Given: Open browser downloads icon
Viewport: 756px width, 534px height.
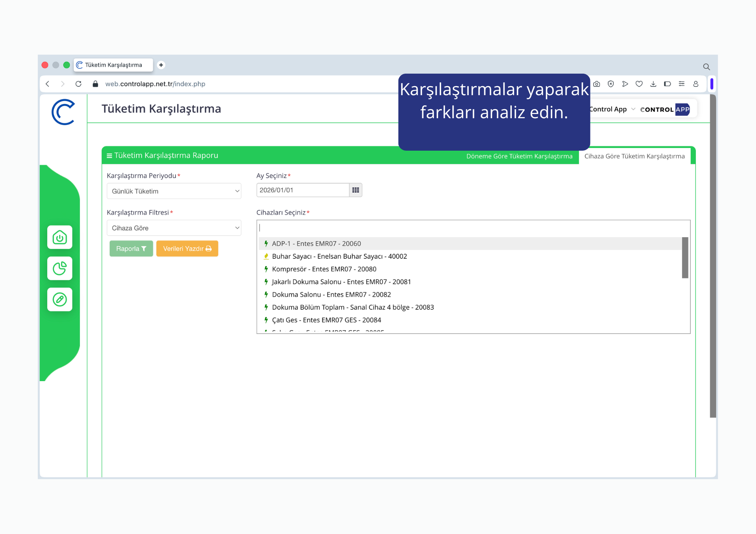Looking at the screenshot, I should (653, 84).
